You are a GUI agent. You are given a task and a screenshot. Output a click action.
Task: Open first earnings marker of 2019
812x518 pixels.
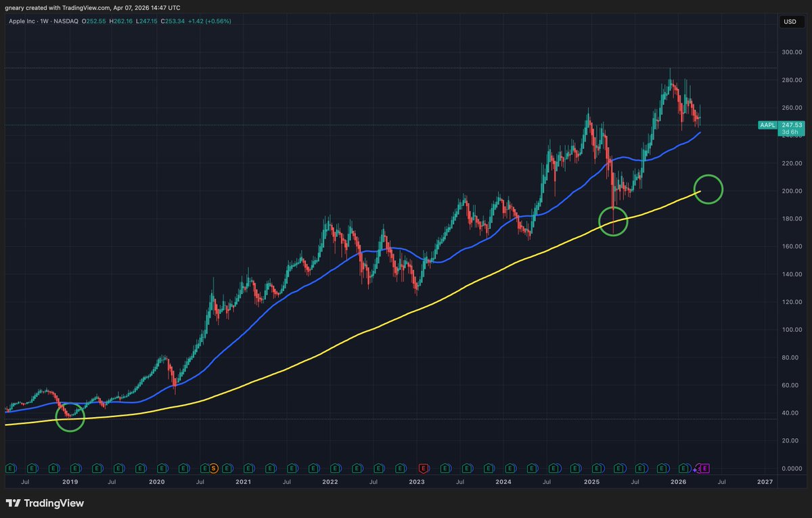75,468
